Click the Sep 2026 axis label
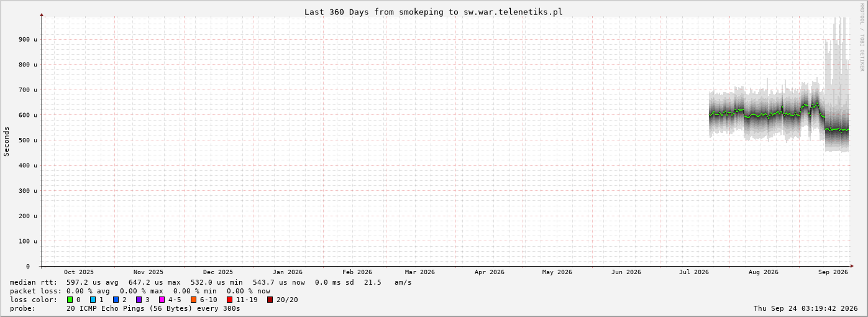This screenshot has width=868, height=317. [x=833, y=272]
